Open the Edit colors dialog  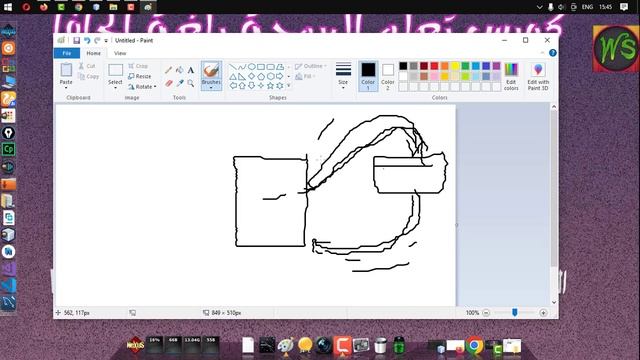pyautogui.click(x=511, y=76)
